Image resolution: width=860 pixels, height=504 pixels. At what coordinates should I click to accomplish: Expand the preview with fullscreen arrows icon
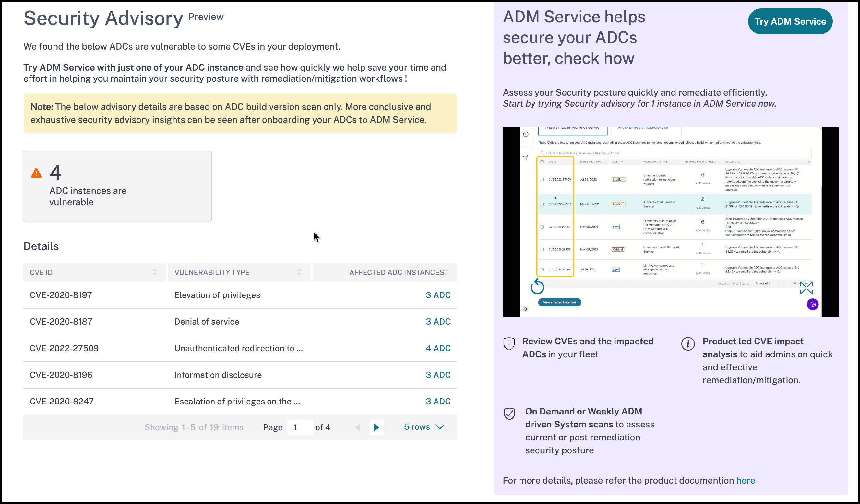pos(806,288)
